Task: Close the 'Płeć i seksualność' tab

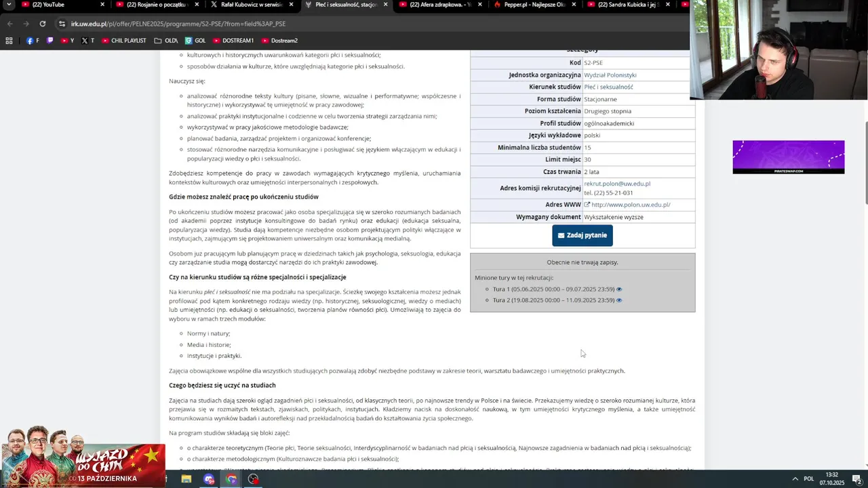Action: (x=385, y=5)
